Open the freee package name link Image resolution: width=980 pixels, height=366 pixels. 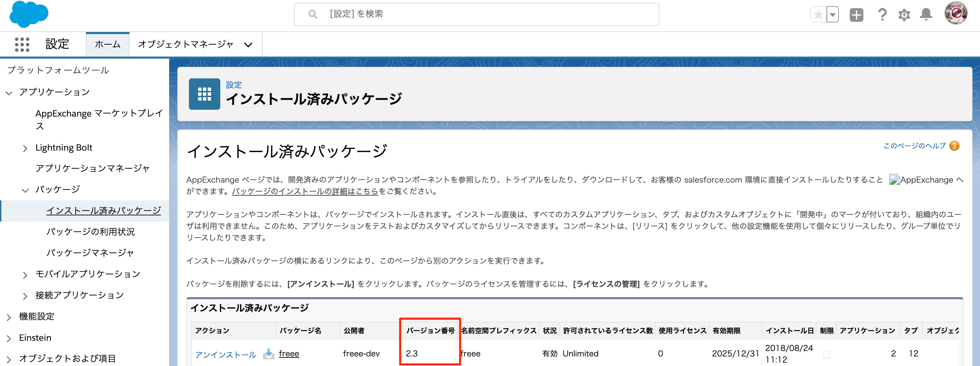click(289, 353)
